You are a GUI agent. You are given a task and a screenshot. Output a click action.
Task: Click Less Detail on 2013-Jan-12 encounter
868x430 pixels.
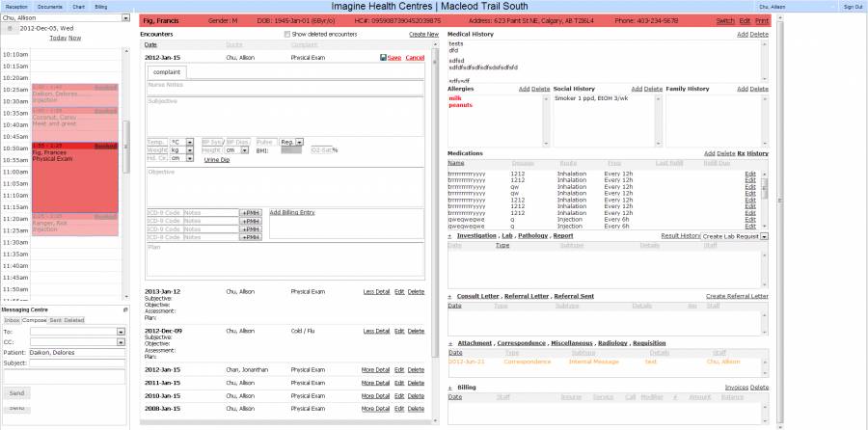pyautogui.click(x=376, y=291)
